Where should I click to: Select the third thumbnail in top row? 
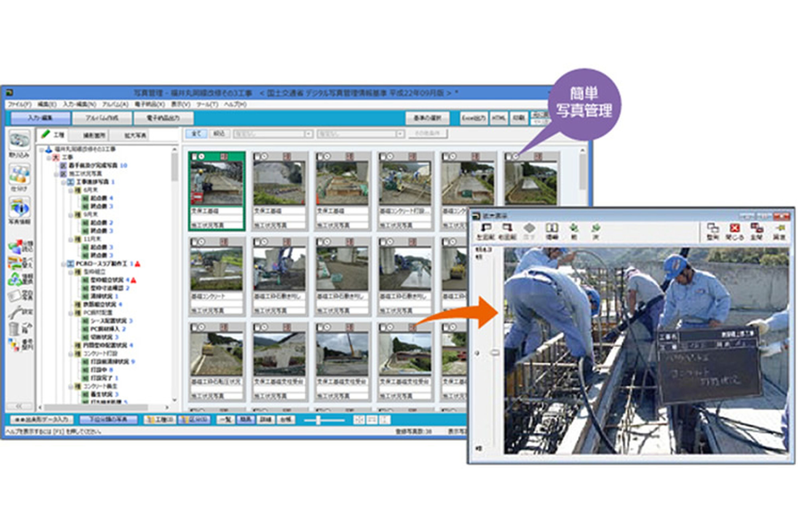tap(342, 184)
